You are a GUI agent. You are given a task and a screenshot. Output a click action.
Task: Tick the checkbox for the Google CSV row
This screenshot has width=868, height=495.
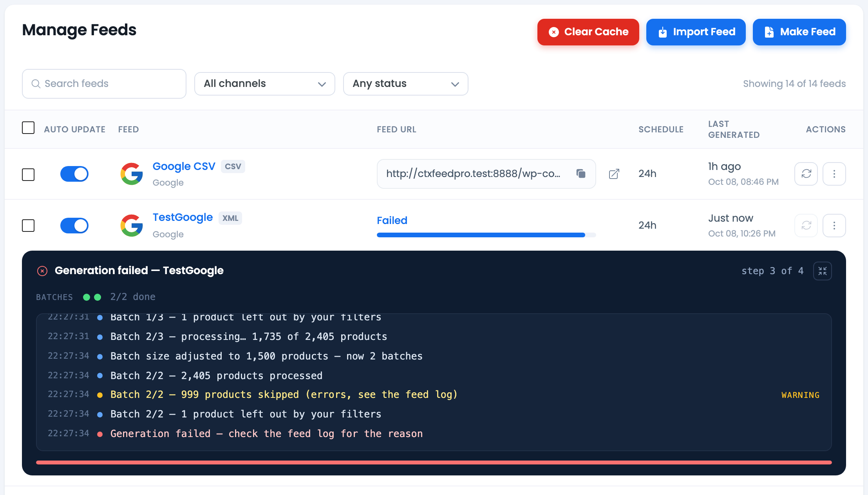coord(28,175)
